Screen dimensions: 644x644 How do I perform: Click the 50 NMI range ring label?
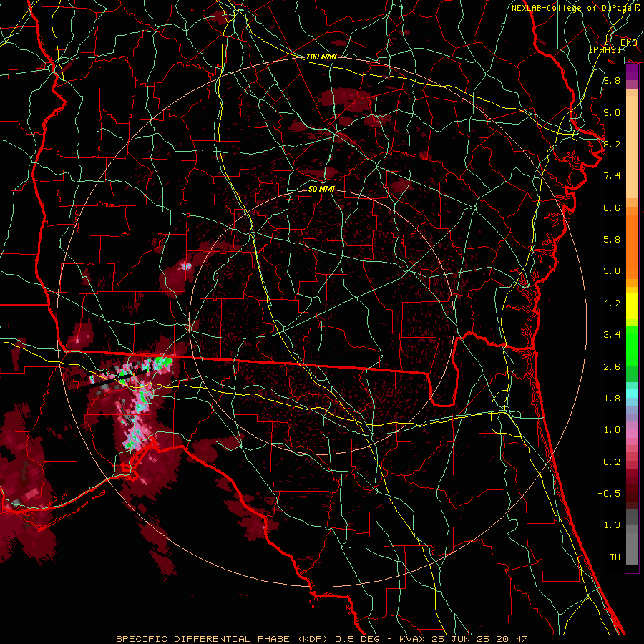(321, 189)
